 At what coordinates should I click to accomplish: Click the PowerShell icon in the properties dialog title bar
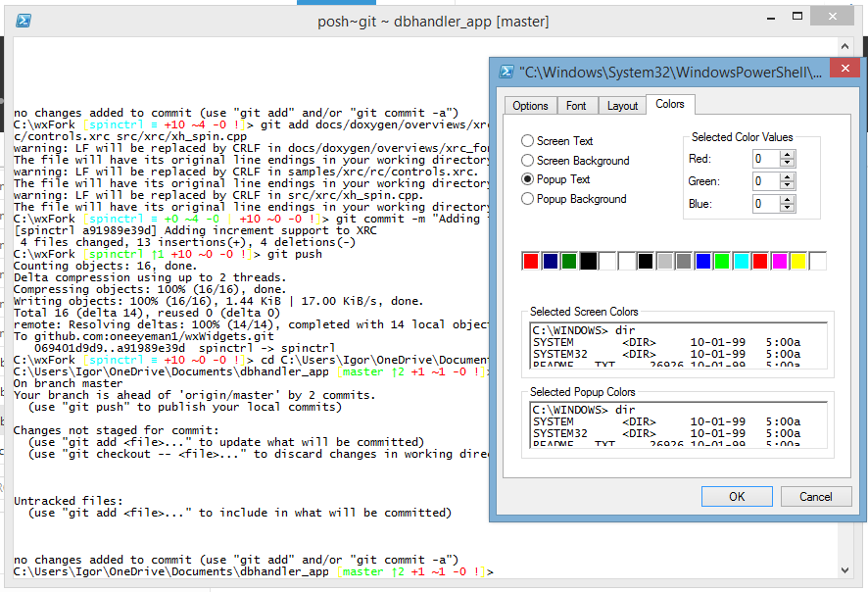506,72
